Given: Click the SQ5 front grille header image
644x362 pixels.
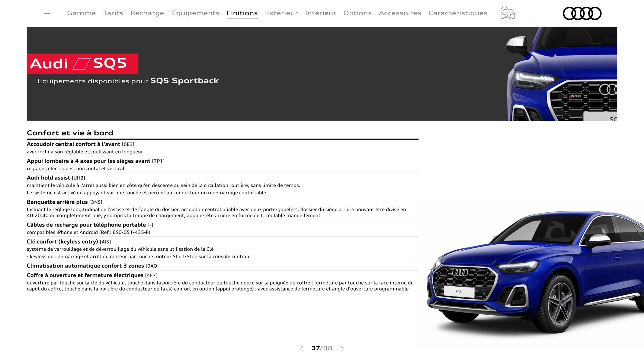Looking at the screenshot, I should pyautogui.click(x=562, y=74).
